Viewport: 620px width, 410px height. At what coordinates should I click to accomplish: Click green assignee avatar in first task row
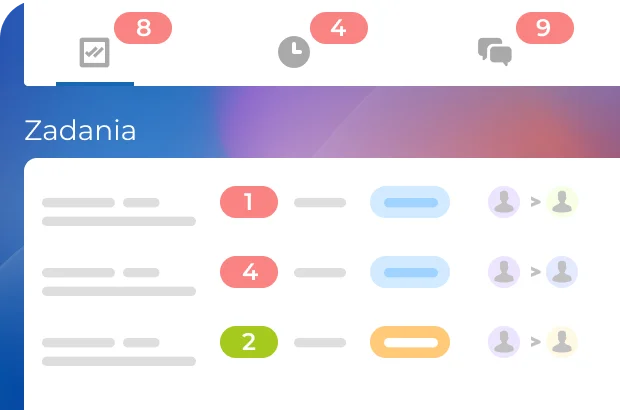point(562,202)
